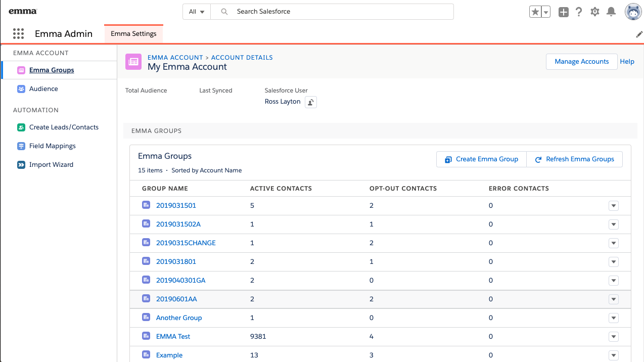Click the group icon beside 20190315CHANGE
Image resolution: width=644 pixels, height=362 pixels.
pyautogui.click(x=146, y=242)
